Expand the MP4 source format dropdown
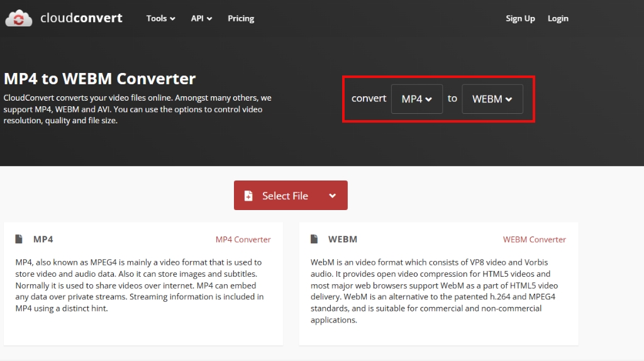Viewport: 644px width, 361px height. tap(417, 99)
